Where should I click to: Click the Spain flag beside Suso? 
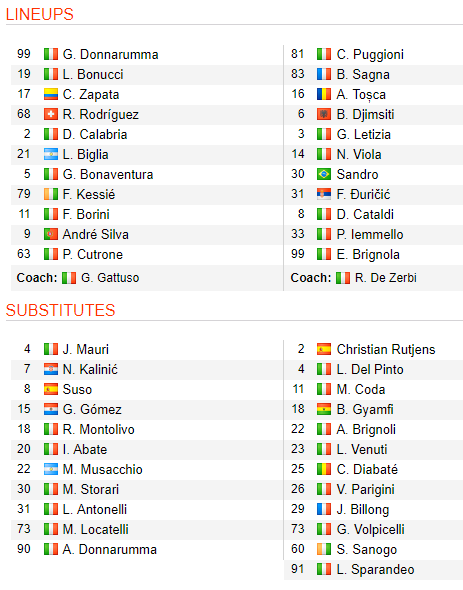pyautogui.click(x=51, y=389)
